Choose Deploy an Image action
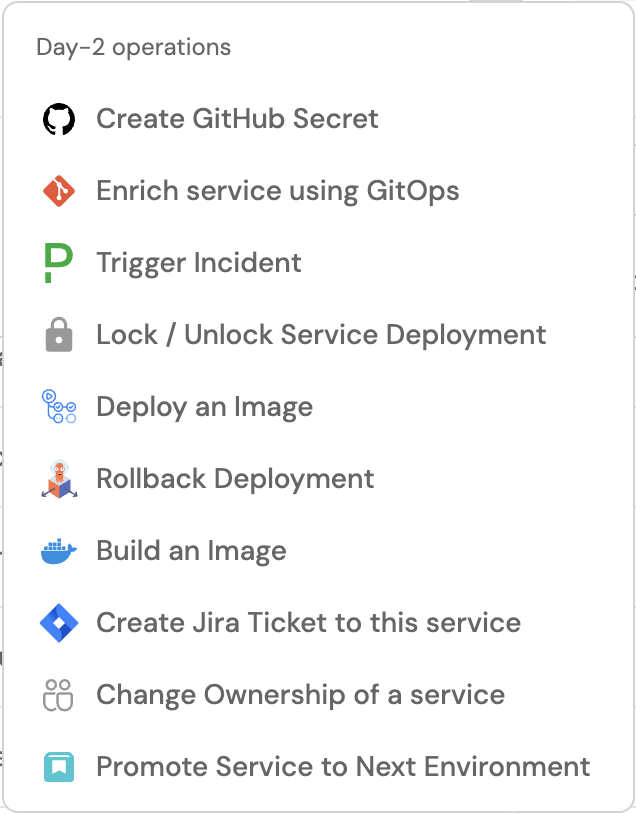This screenshot has width=636, height=814. [204, 407]
